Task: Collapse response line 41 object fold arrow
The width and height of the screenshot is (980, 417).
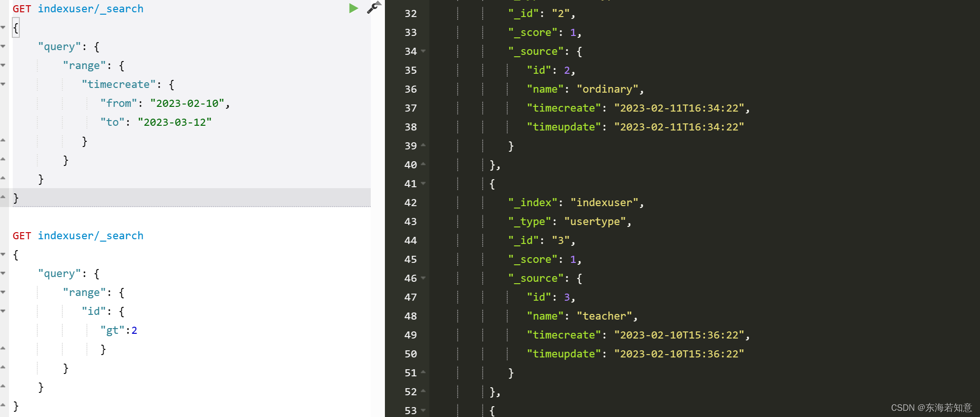Action: click(x=423, y=183)
